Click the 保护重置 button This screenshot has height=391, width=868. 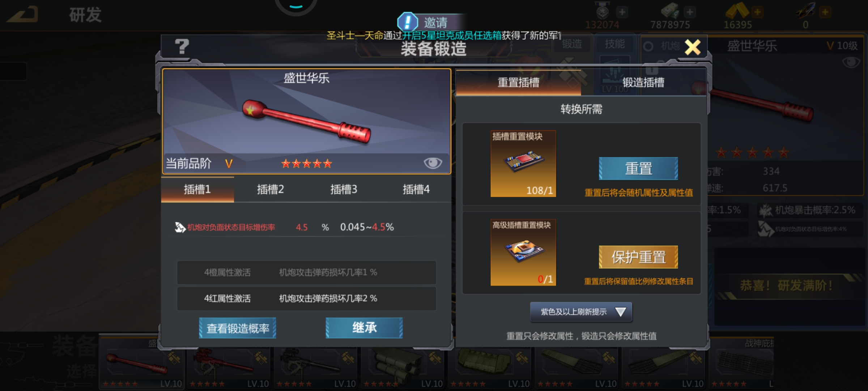638,257
